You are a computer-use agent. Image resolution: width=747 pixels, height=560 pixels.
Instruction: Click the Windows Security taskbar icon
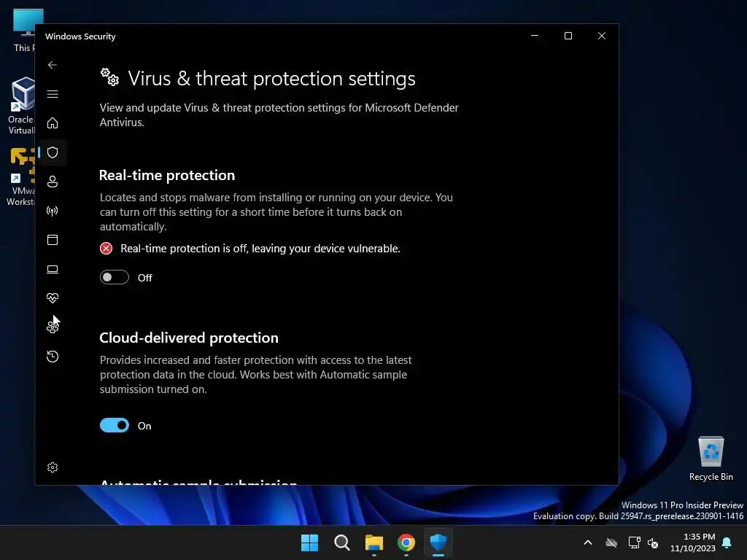pyautogui.click(x=438, y=542)
